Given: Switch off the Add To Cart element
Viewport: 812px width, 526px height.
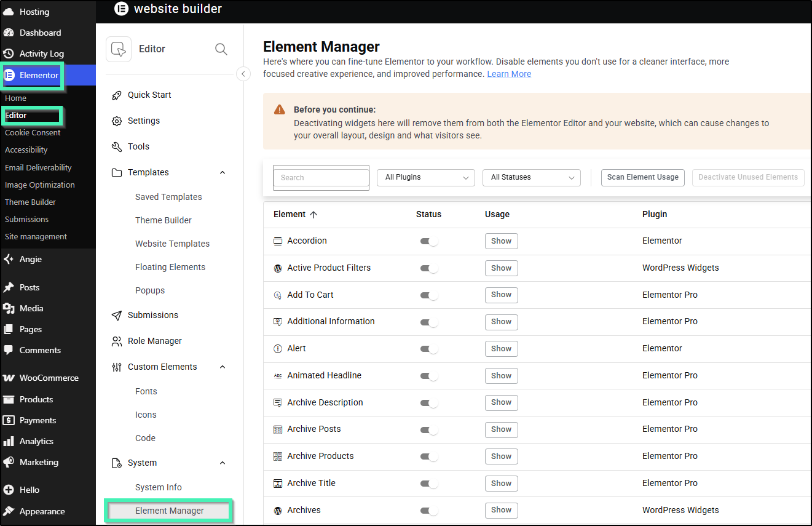Looking at the screenshot, I should coord(429,295).
